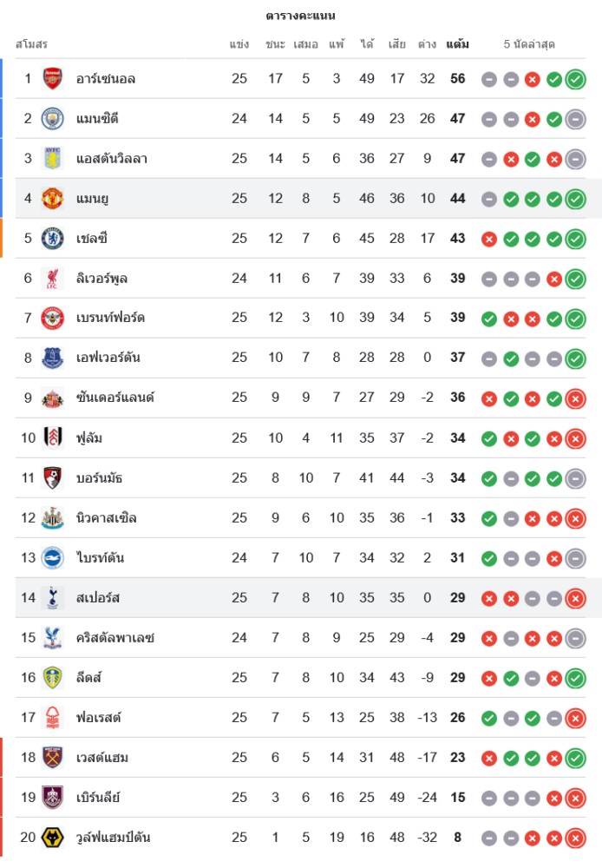The width and height of the screenshot is (602, 868).
Task: Click Sunderland's latest match loss indicator
Action: [574, 398]
